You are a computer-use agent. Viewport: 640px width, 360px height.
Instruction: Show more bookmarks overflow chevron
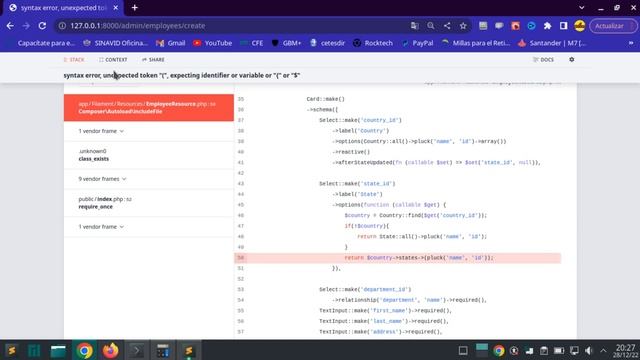[x=631, y=43]
